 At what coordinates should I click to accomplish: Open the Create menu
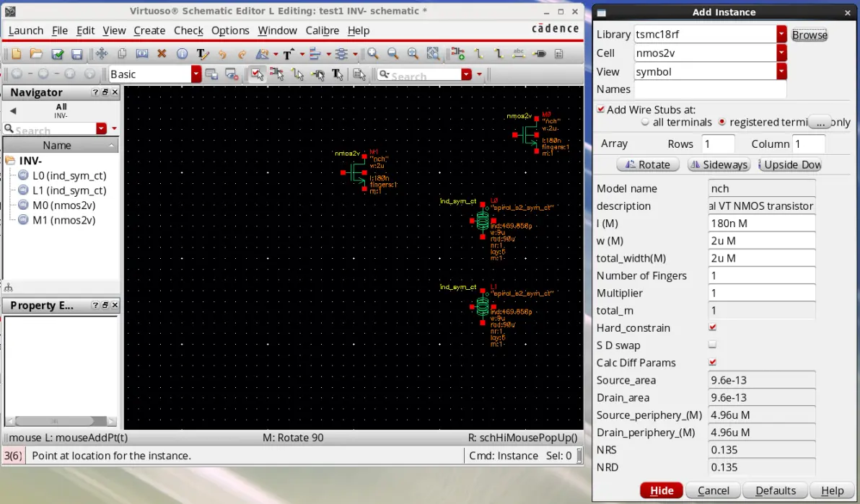tap(149, 31)
